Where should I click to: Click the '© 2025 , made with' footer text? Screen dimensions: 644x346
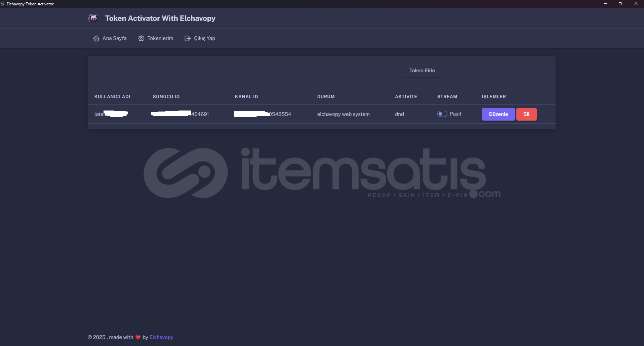pyautogui.click(x=111, y=337)
